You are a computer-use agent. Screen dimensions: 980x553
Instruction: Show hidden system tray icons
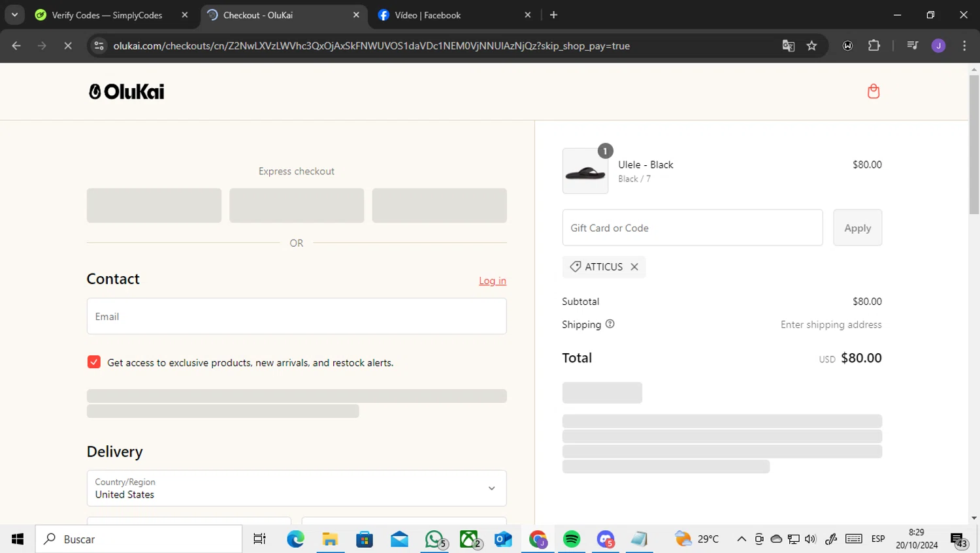pos(742,539)
